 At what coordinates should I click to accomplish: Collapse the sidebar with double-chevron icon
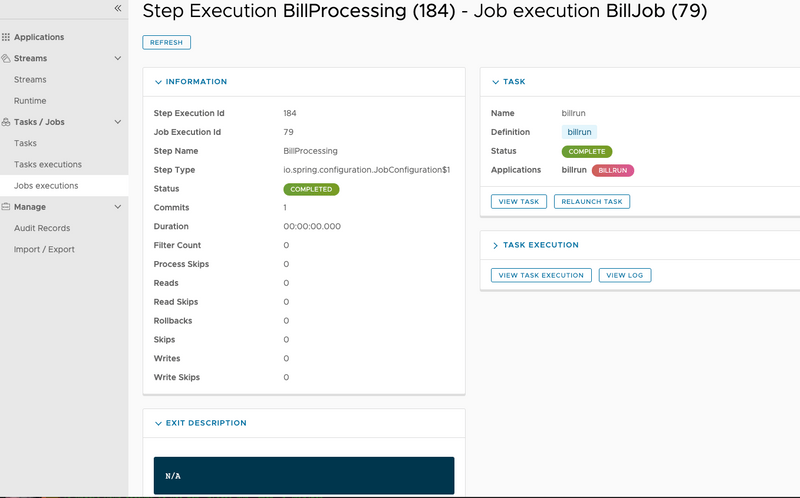(x=117, y=8)
